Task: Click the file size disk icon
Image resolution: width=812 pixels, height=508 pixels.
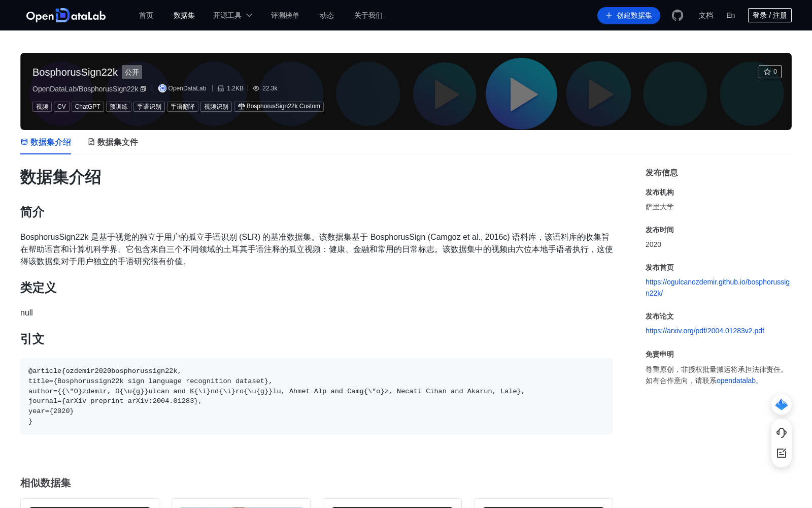Action: coord(221,88)
